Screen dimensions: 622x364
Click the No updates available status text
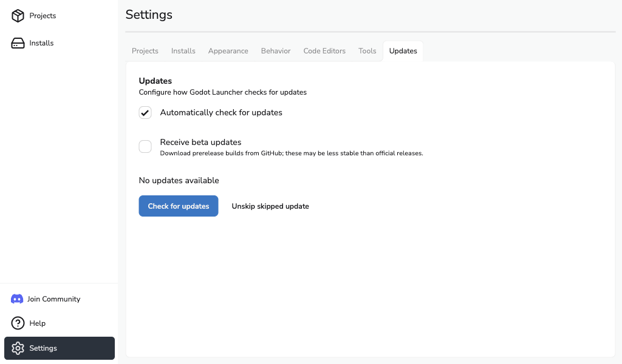(179, 181)
